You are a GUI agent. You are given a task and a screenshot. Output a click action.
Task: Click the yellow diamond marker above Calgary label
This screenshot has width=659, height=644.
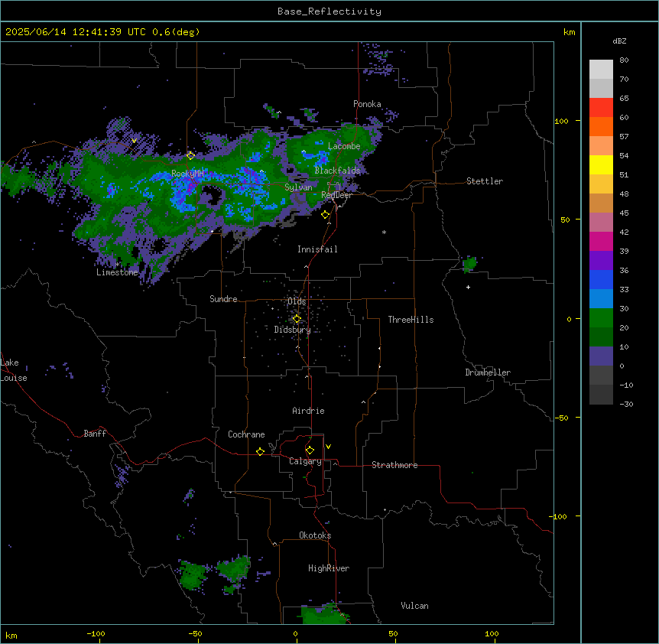coord(310,450)
